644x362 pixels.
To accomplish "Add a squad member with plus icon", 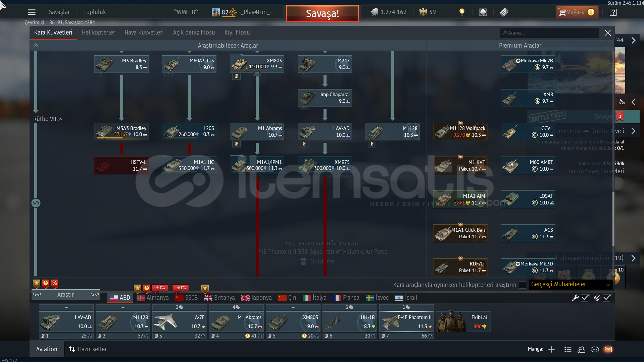I will point(551,349).
